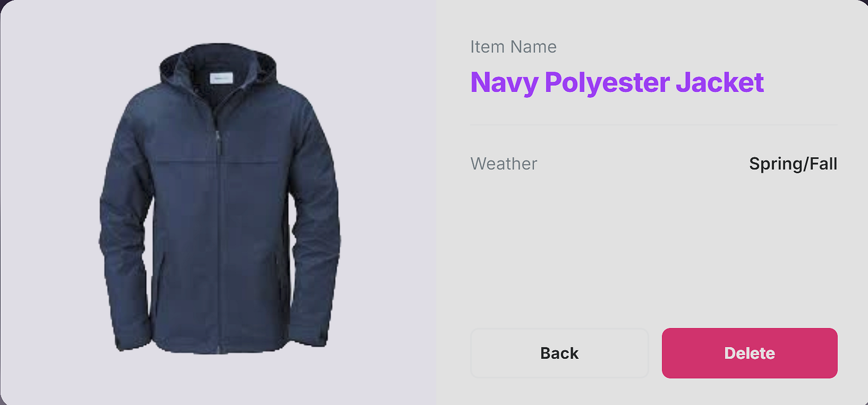Click the white brand tag inside jacket collar
The width and height of the screenshot is (868, 405).
click(221, 78)
